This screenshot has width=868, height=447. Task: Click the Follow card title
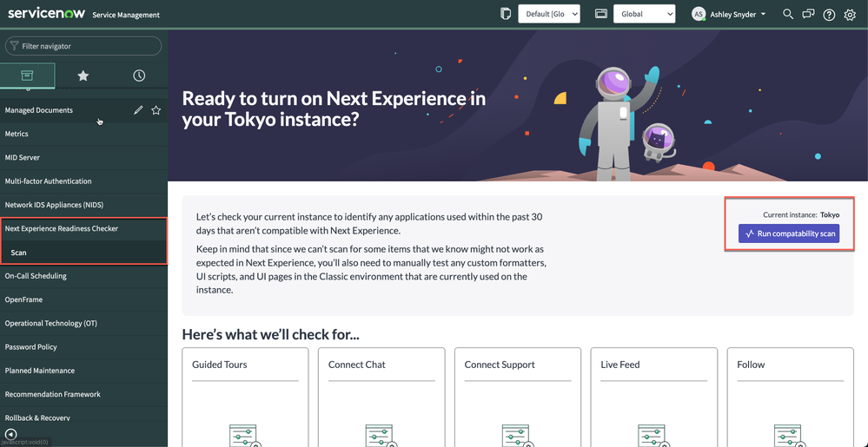point(751,365)
